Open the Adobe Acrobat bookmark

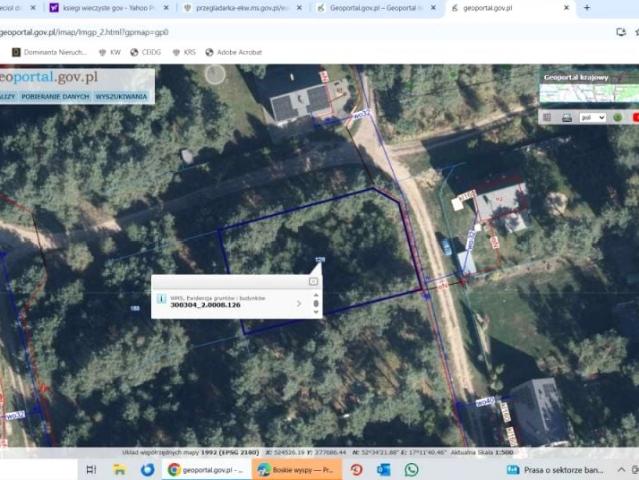pos(234,52)
